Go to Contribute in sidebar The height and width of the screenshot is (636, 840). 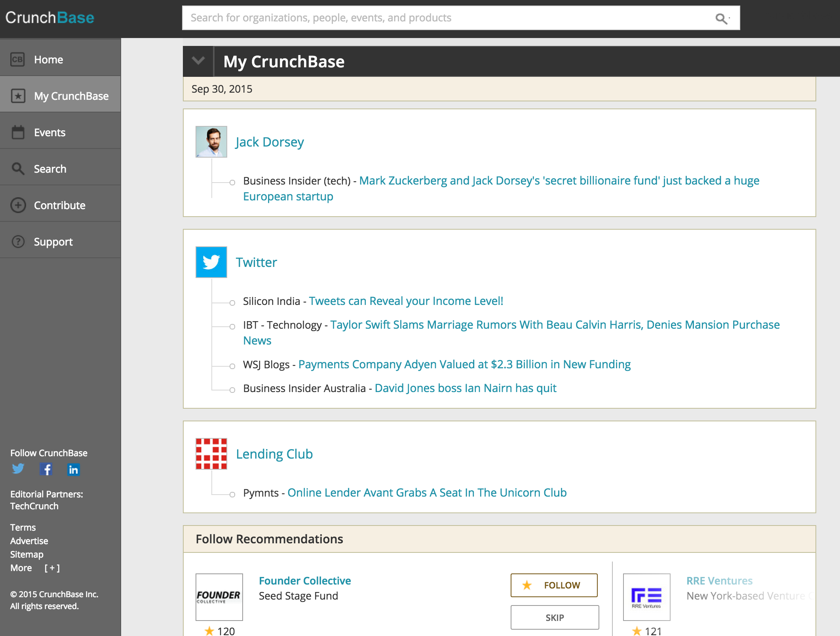coord(59,205)
